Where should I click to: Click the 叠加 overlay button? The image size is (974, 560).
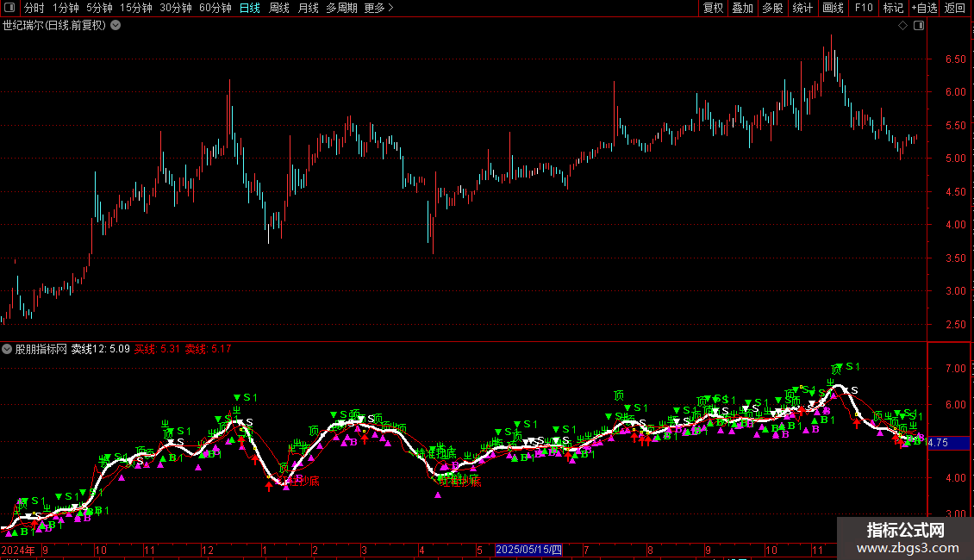point(742,8)
